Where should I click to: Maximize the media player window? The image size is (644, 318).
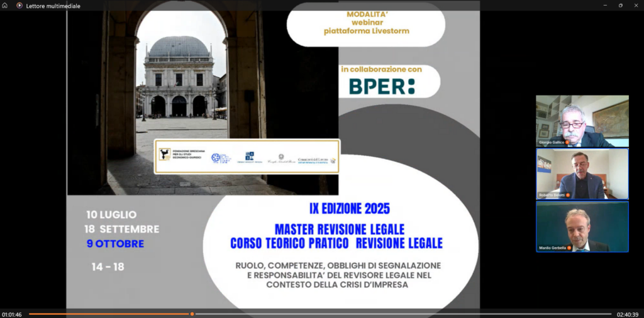pyautogui.click(x=619, y=5)
